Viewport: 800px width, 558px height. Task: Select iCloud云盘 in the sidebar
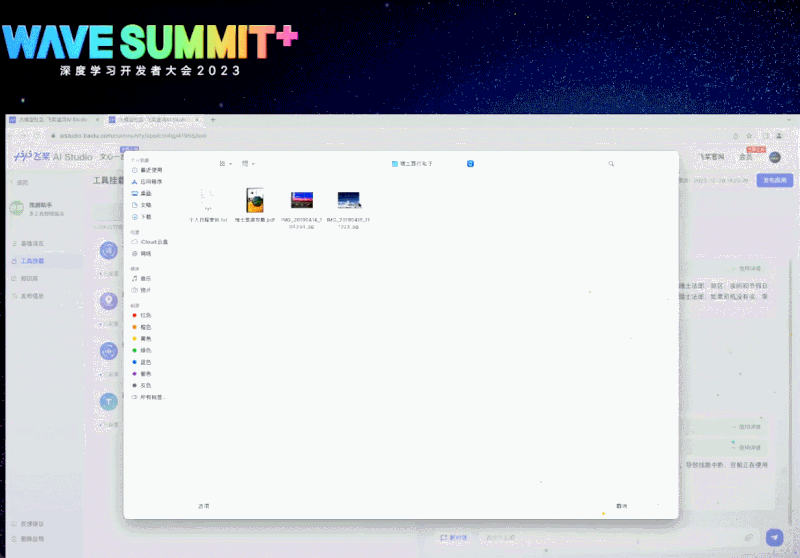point(153,242)
